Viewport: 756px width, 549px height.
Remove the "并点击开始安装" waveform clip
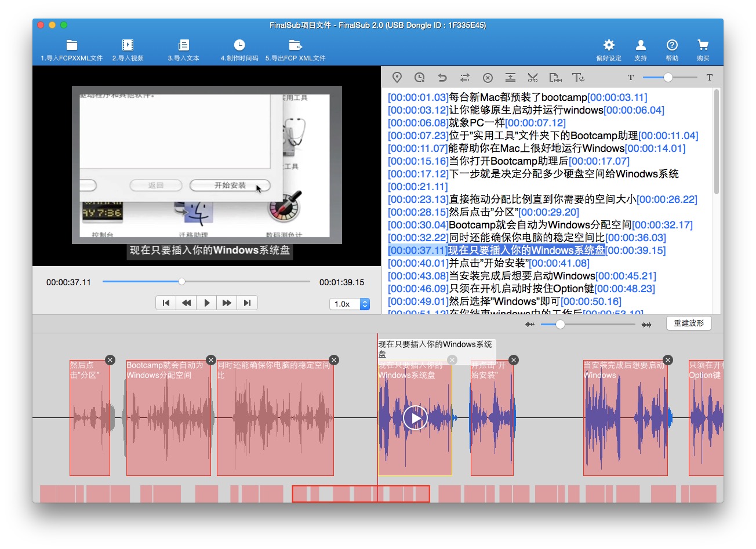(x=513, y=360)
